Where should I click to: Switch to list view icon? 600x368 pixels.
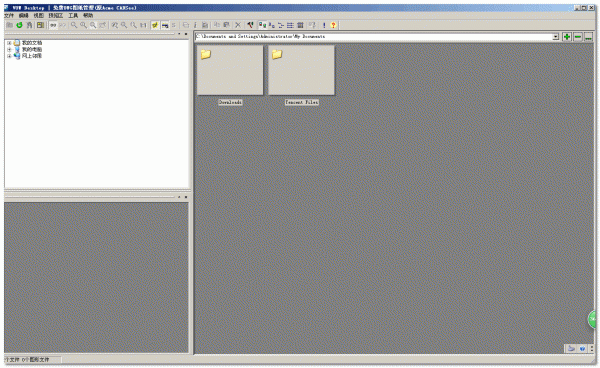[291, 25]
